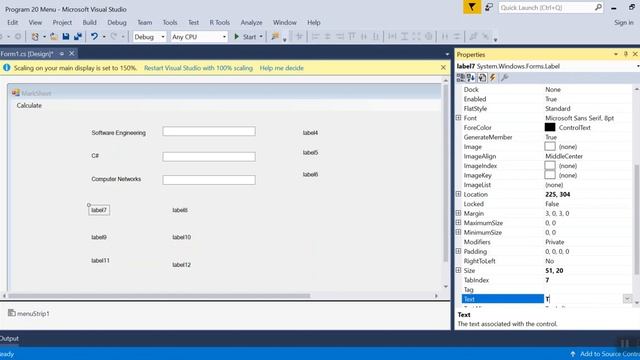Click the Navigate Forward toolbar icon
Viewport: 640px width, 360px height.
18,37
